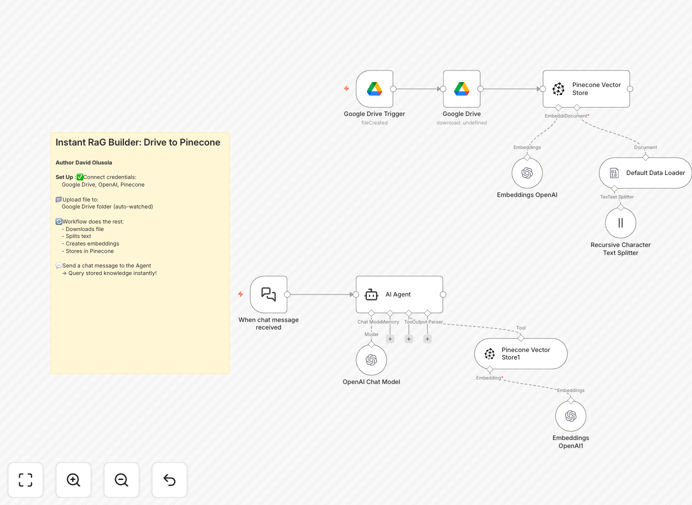Screen dimensions: 692x505
Task: Click the 'Stores in Pinecone' note line
Action: [88, 251]
